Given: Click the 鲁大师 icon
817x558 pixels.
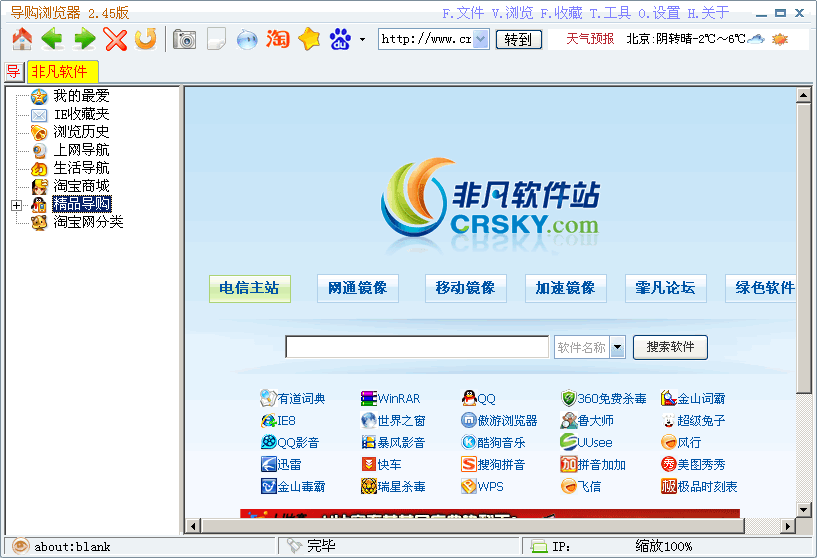Looking at the screenshot, I should (x=569, y=420).
